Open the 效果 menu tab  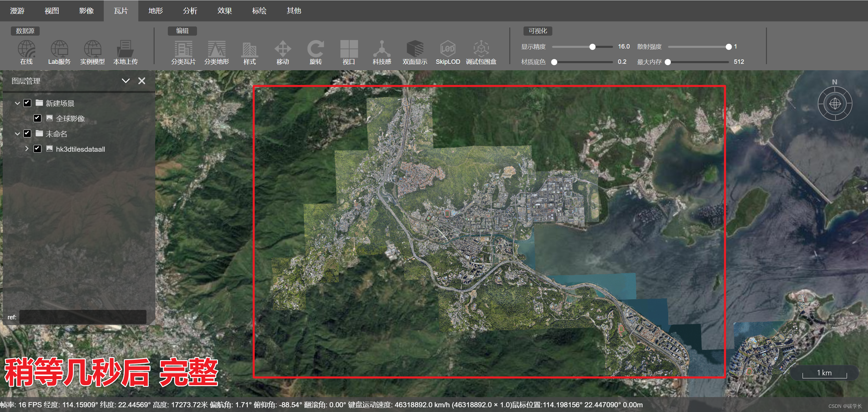tap(225, 11)
